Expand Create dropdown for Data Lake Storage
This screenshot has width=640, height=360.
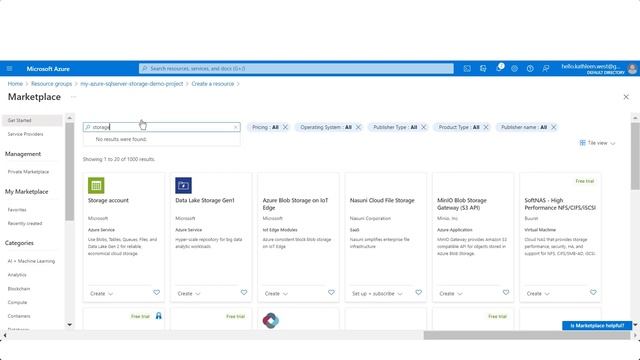[x=189, y=293]
